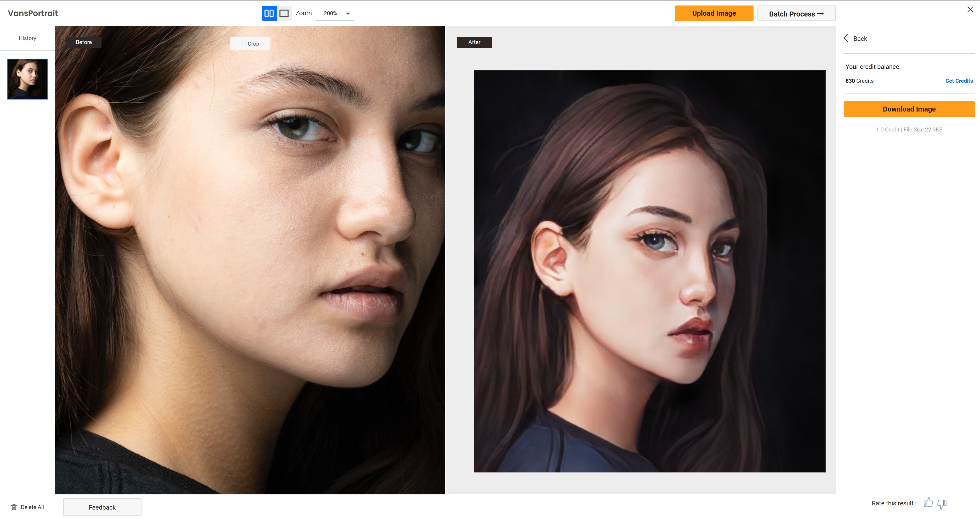Screen dimensions: 980x519
Task: Click the Back arrow icon
Action: (846, 38)
